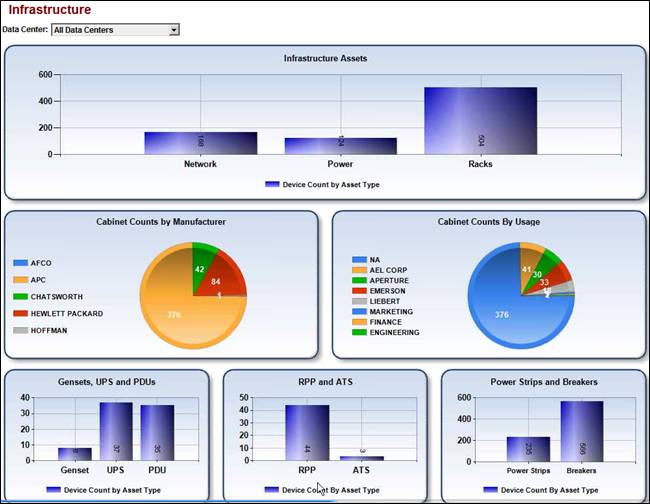The image size is (650, 504).
Task: Click the Network bar in Infrastructure Assets
Action: coord(200,143)
